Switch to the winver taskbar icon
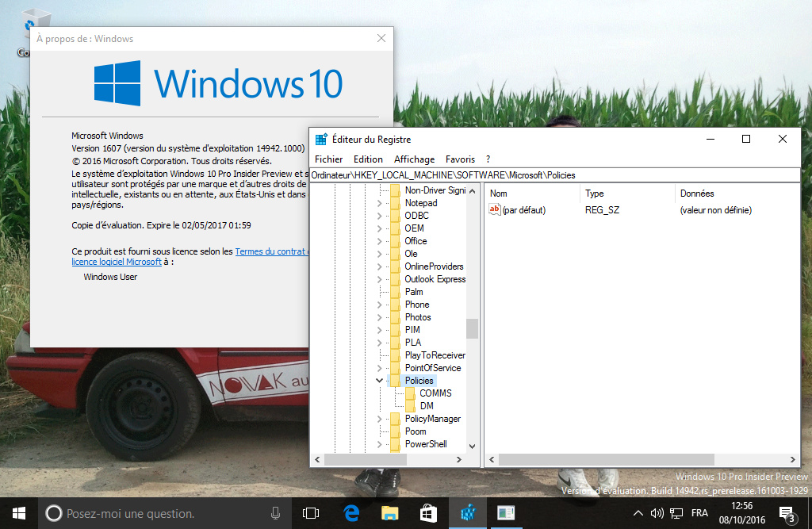 506,513
